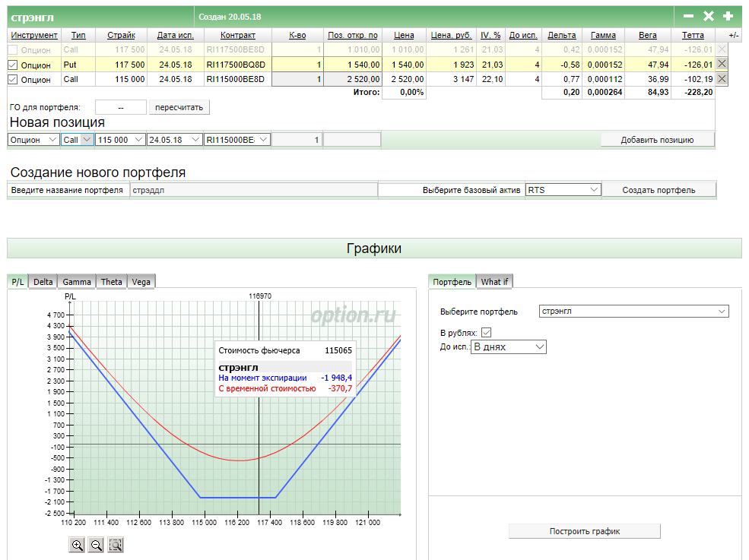Switch to the Gamma chart tab

(x=77, y=282)
